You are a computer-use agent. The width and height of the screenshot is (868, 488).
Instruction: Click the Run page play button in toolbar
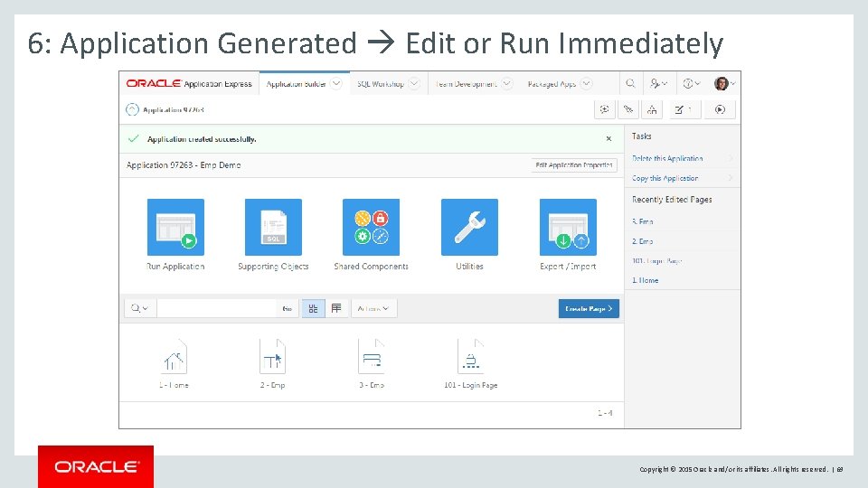pos(720,109)
